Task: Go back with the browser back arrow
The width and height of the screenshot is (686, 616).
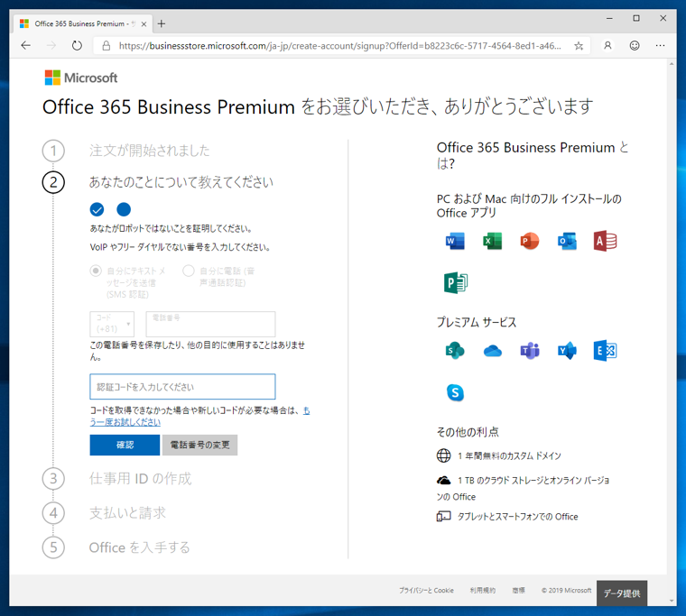Action: point(26,45)
